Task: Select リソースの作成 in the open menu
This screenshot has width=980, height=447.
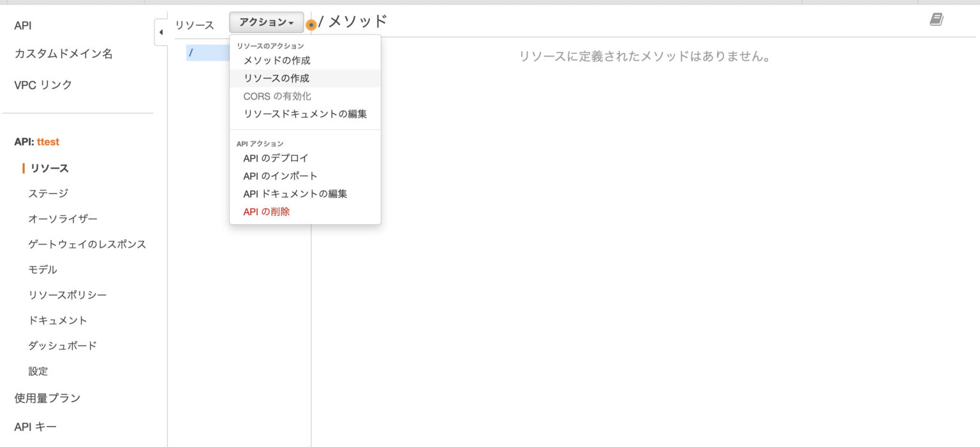Action: click(274, 78)
